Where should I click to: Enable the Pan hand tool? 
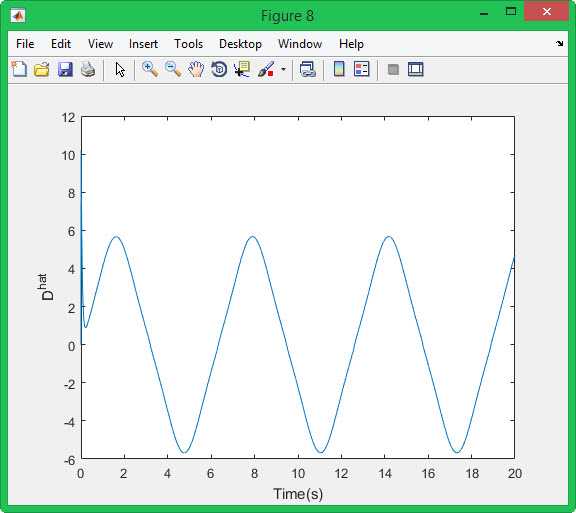pyautogui.click(x=196, y=69)
